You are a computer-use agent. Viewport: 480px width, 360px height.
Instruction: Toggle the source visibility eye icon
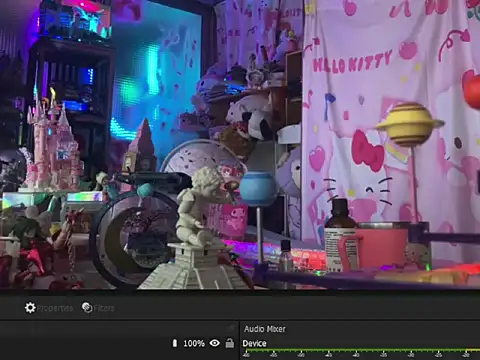(x=215, y=343)
